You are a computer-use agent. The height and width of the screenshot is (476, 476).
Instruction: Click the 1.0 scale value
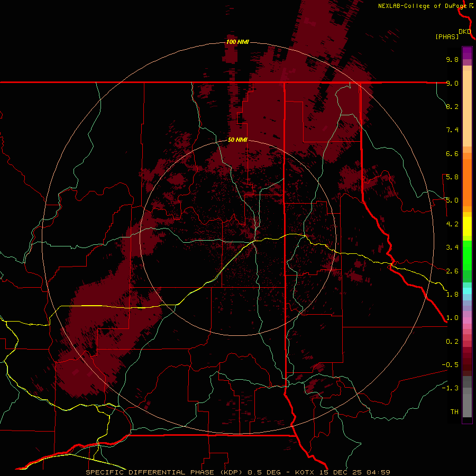pos(452,318)
